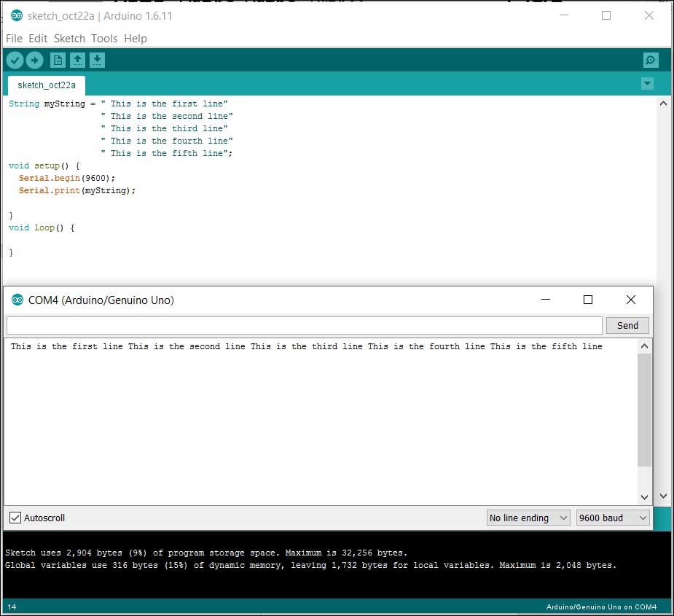Open the Serial Monitor magnifier icon
Image resolution: width=674 pixels, height=616 pixels.
(651, 61)
